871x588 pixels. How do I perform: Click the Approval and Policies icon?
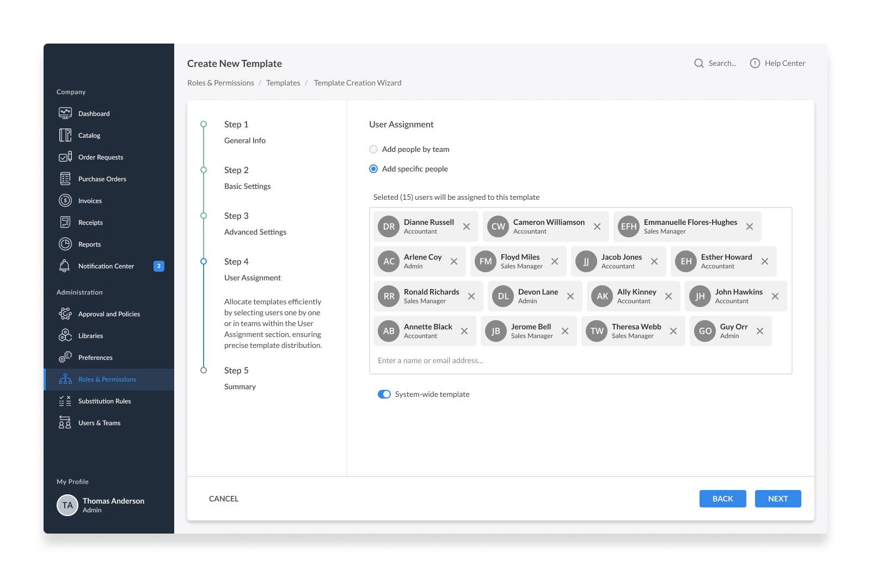(65, 314)
